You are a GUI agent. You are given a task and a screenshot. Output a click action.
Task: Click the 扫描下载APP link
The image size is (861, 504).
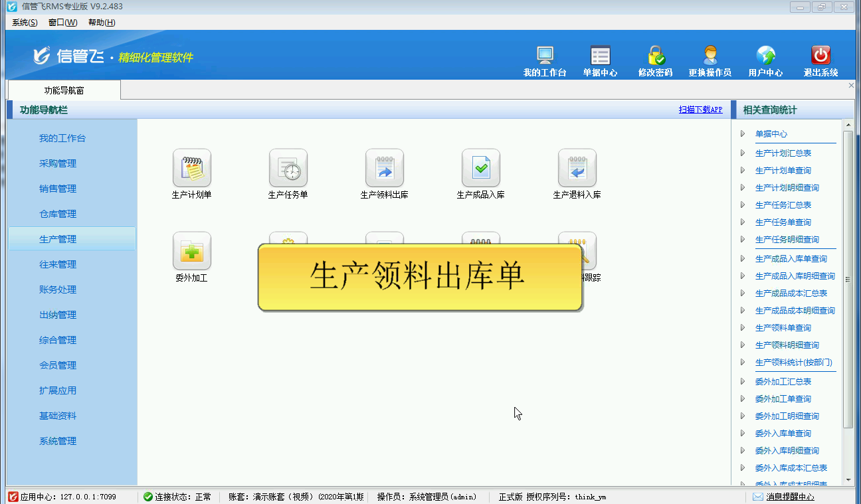click(x=700, y=110)
